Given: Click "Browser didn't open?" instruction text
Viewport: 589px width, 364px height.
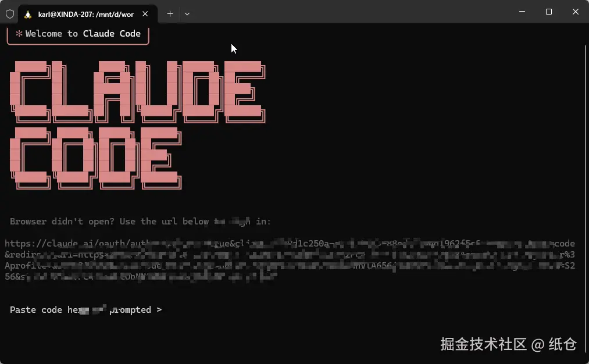Looking at the screenshot, I should coord(140,222).
